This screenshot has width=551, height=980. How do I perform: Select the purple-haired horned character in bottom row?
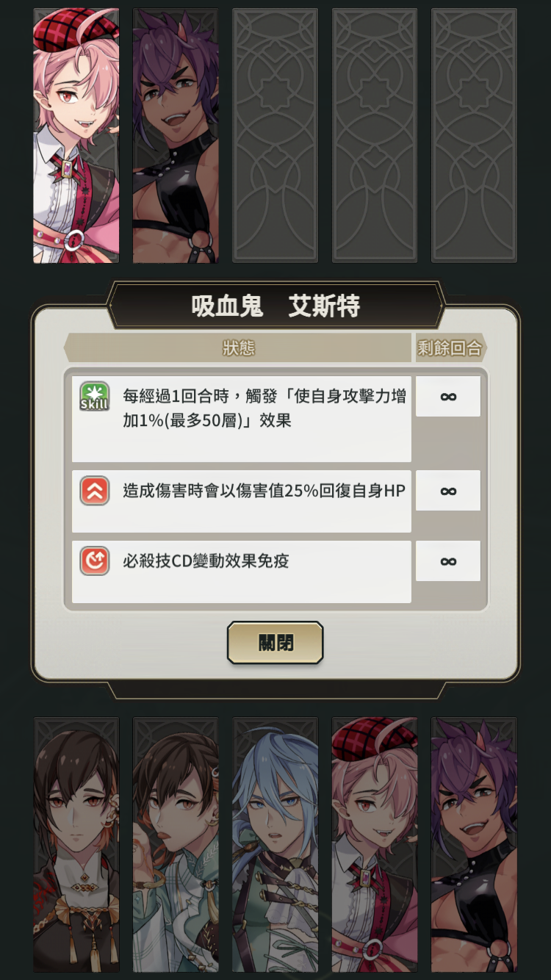pos(474,845)
